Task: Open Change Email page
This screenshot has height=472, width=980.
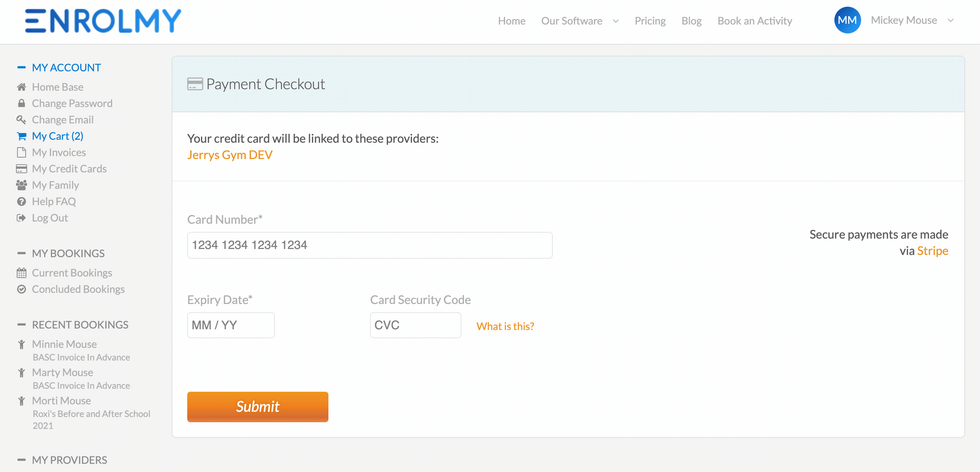Action: pyautogui.click(x=63, y=120)
